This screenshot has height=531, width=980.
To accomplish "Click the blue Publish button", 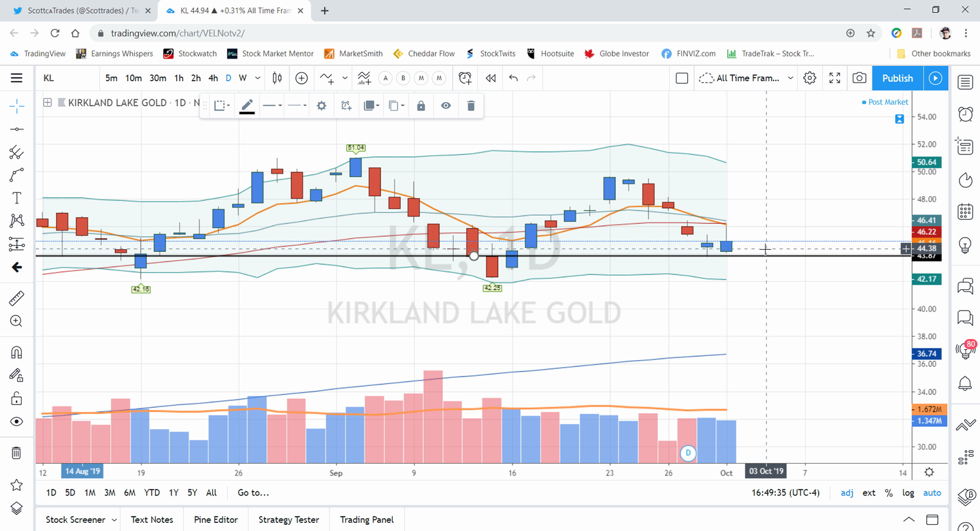I will [897, 78].
